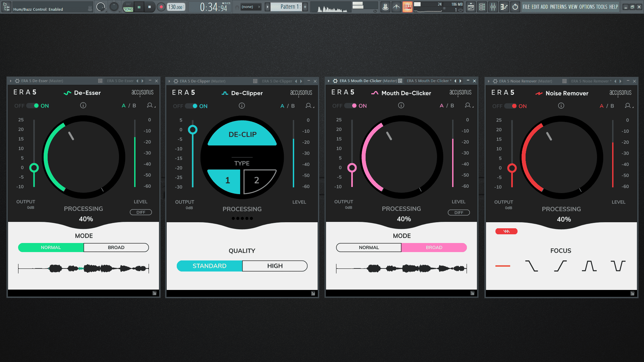This screenshot has width=644, height=362.
Task: Click the DIFF button in Mouth De-Clicker
Action: (459, 213)
